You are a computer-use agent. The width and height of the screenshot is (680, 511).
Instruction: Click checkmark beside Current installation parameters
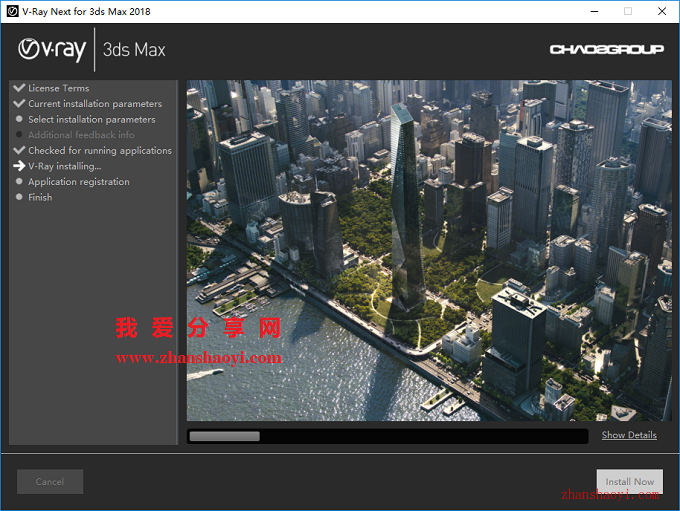(19, 104)
